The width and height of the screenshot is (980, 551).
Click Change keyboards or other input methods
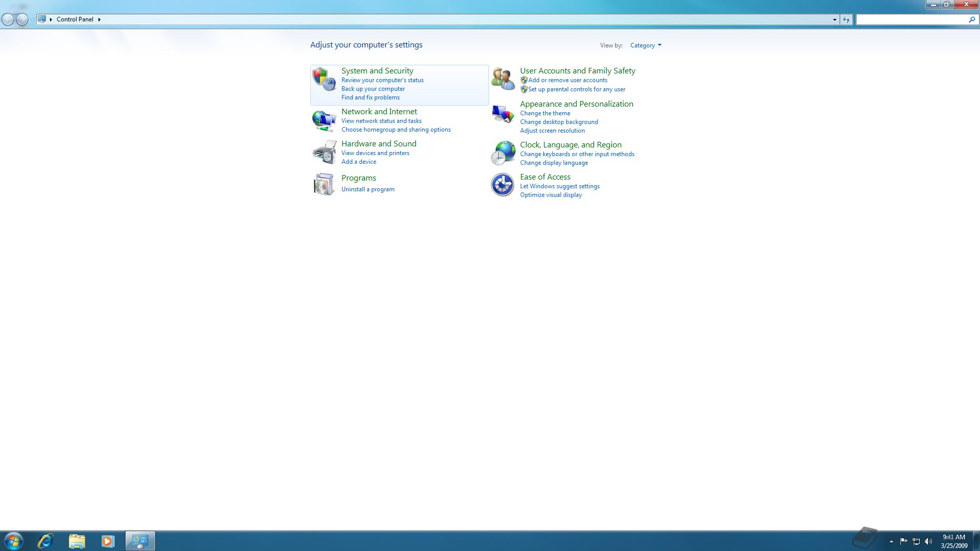pyautogui.click(x=577, y=154)
